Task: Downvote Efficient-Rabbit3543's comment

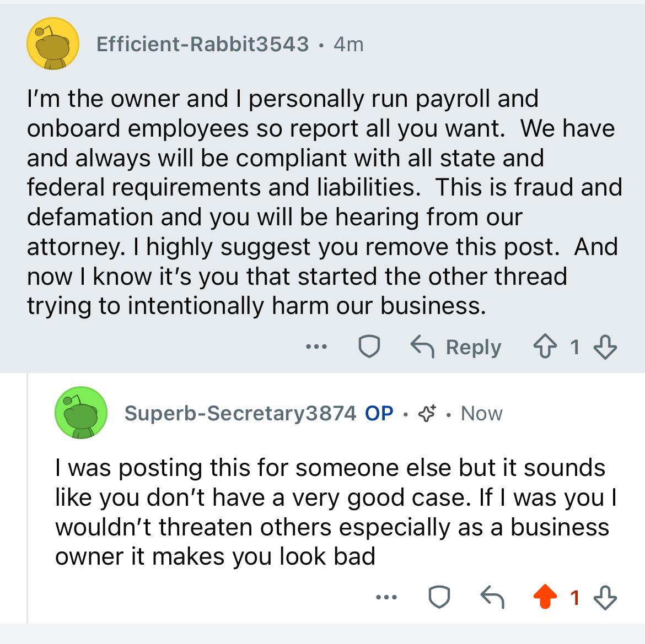Action: [x=605, y=347]
